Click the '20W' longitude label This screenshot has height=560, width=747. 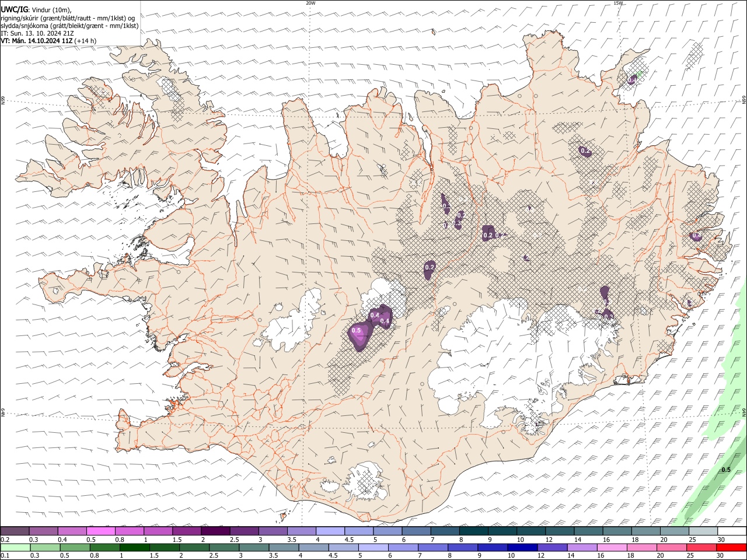point(310,3)
